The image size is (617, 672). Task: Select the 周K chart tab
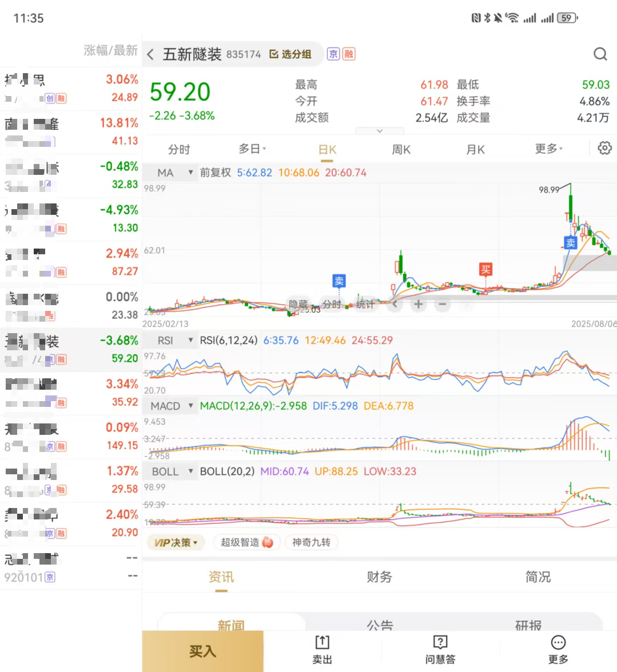[401, 150]
